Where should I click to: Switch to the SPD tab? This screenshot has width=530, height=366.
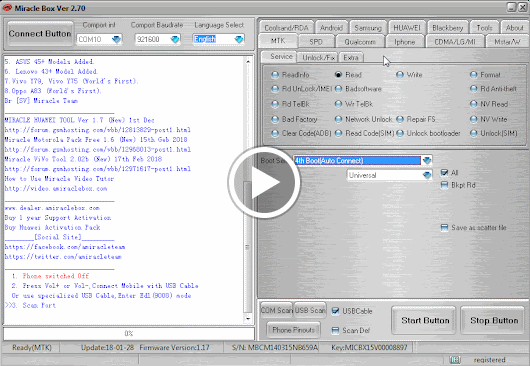(x=316, y=42)
